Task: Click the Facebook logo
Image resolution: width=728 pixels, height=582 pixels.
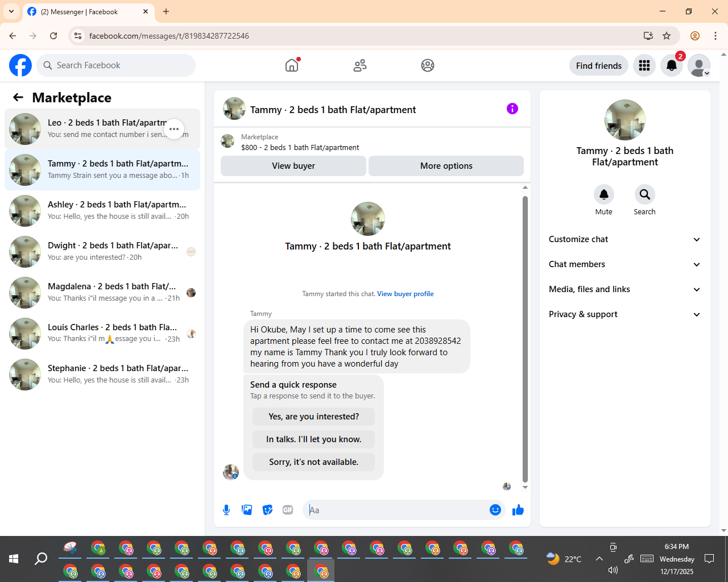Action: [20, 65]
